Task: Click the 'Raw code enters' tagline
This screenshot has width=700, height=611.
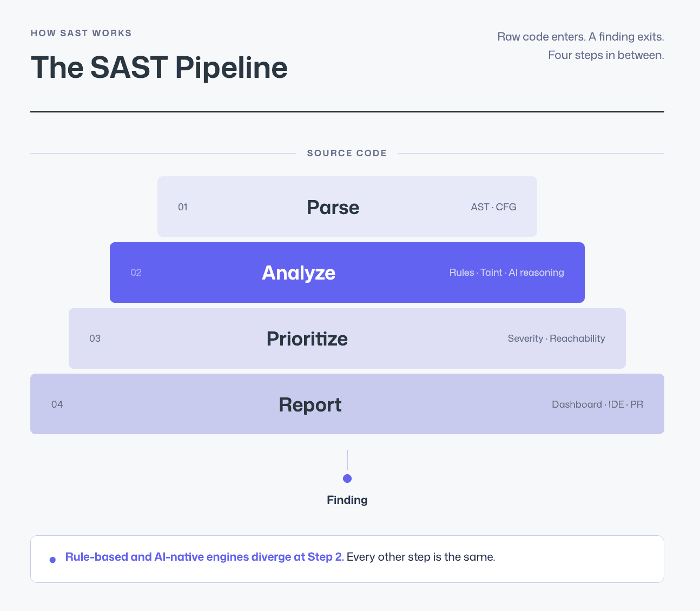Action: click(x=580, y=46)
